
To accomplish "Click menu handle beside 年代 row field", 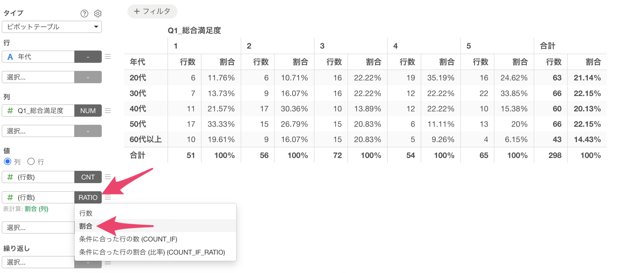I will 108,57.
